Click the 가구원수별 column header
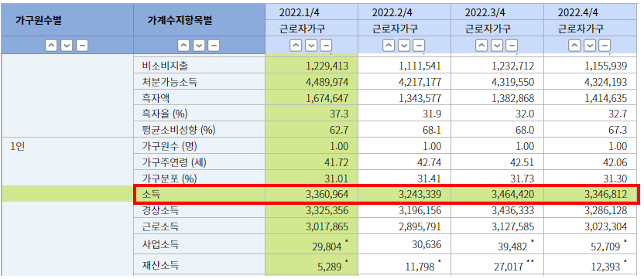Screen dimensions: 644x279 pos(39,21)
